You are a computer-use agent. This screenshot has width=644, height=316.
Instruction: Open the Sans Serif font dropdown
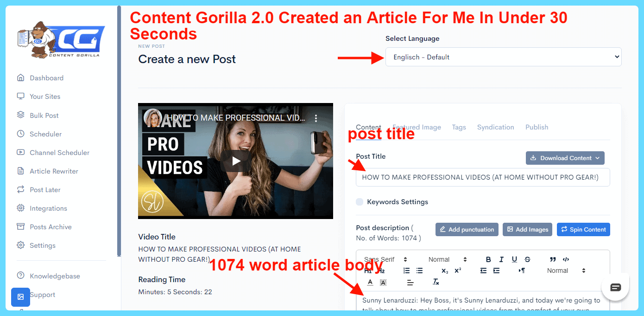(x=385, y=259)
